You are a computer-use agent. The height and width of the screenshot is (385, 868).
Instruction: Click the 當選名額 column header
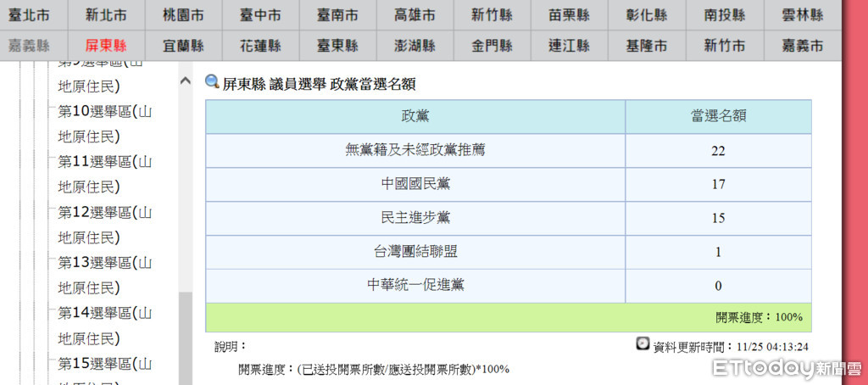[x=718, y=116]
